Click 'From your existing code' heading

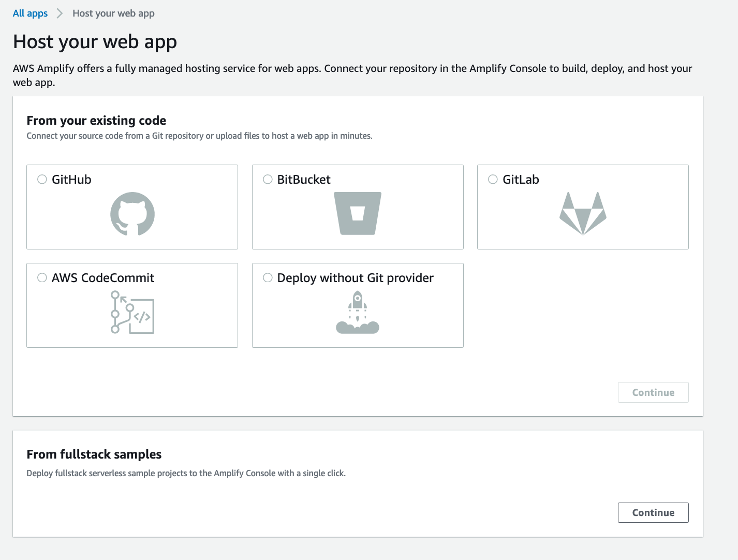click(x=96, y=121)
